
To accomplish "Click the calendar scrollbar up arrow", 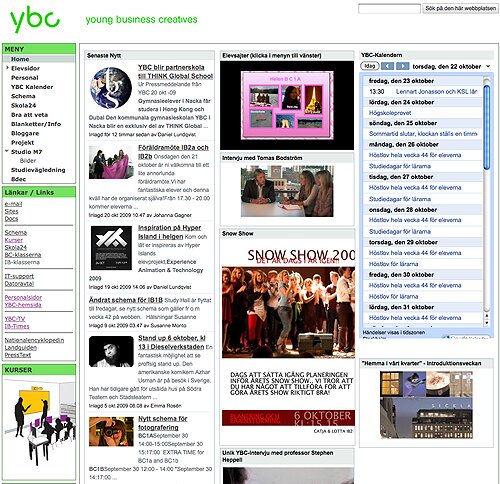I will [486, 315].
